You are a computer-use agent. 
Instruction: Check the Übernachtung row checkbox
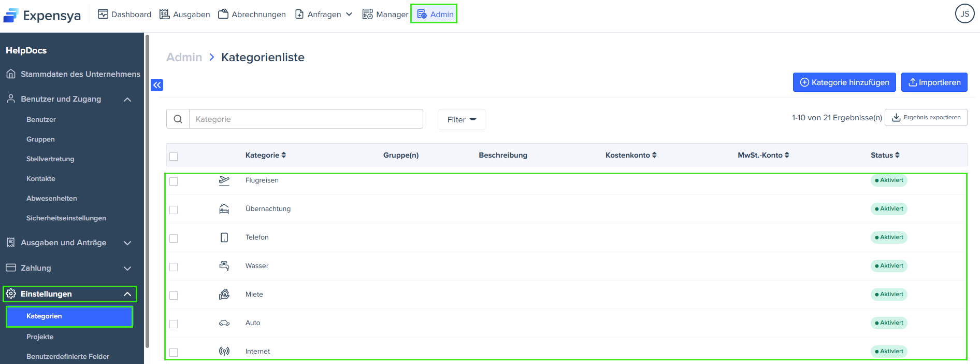pos(174,210)
